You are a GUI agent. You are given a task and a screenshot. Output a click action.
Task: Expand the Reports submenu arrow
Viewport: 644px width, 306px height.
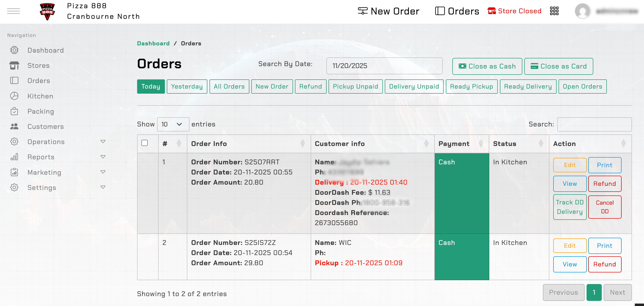click(103, 157)
